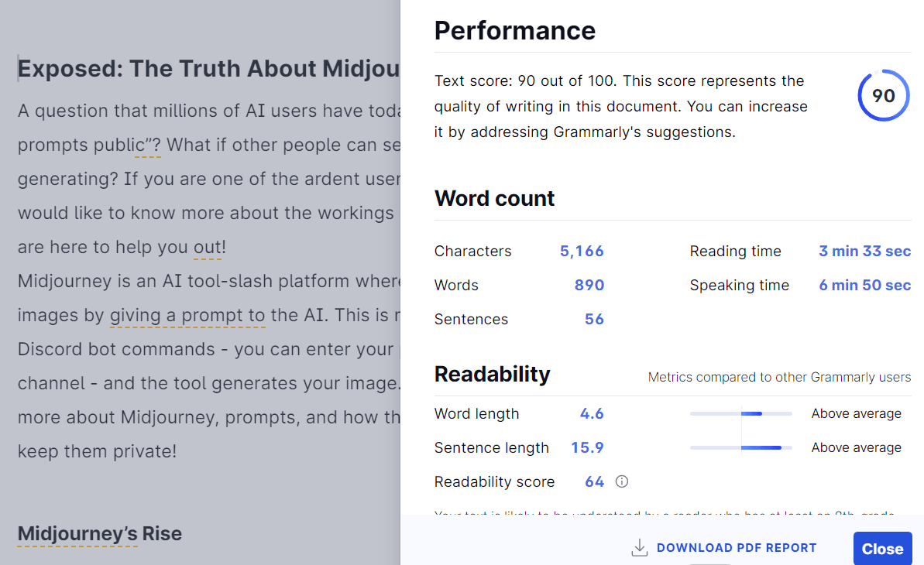
Task: Click the Speaking time value
Action: point(864,285)
